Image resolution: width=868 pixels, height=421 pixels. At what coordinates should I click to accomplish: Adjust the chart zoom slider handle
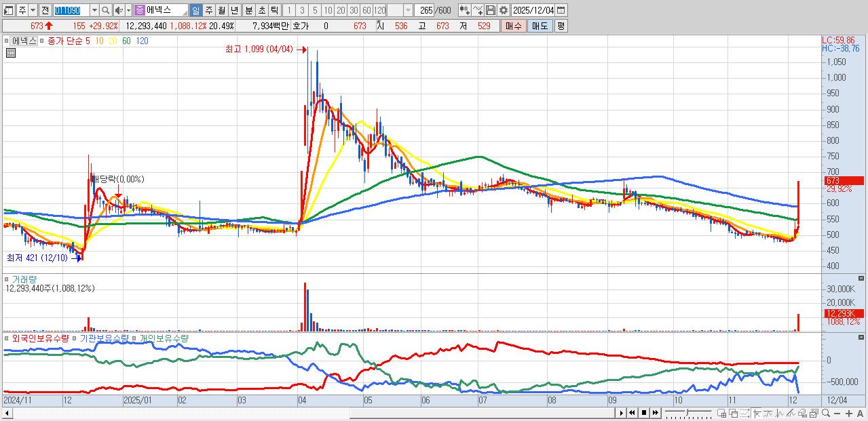click(x=687, y=413)
